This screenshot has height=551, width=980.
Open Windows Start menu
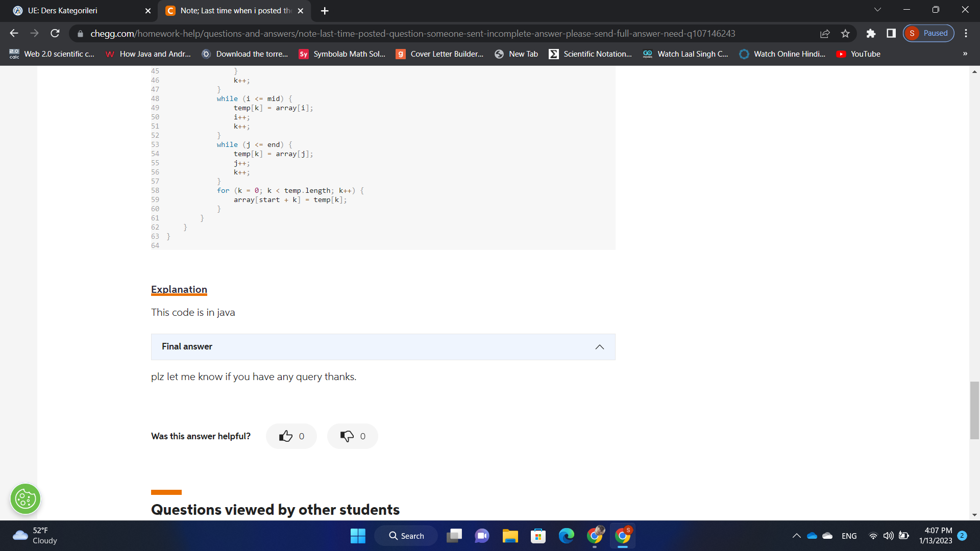(x=358, y=536)
